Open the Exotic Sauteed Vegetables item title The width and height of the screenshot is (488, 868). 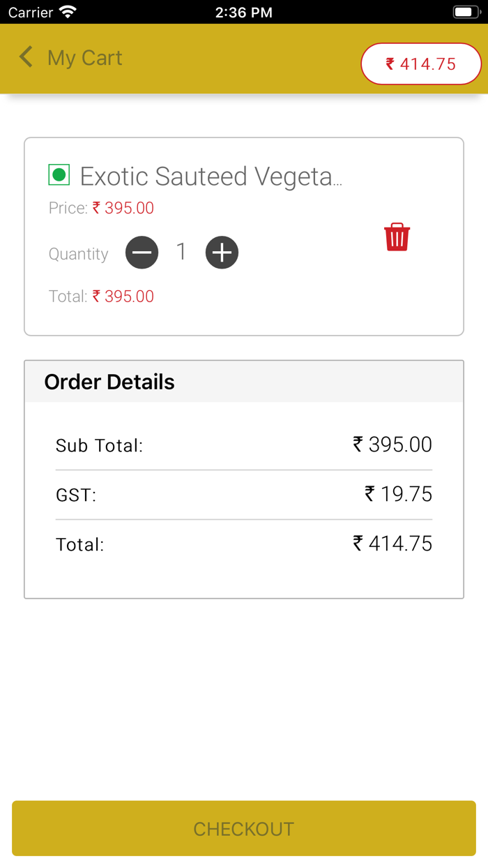(x=211, y=177)
